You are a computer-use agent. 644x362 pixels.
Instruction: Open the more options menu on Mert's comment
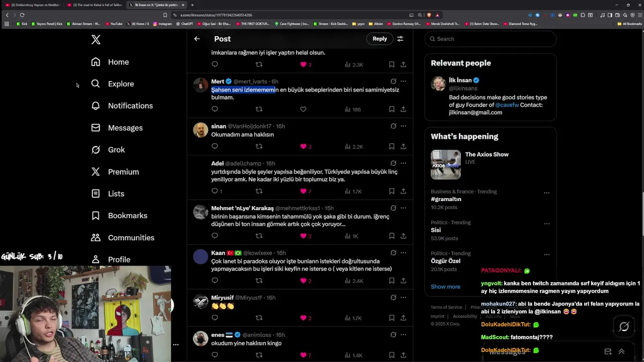(403, 81)
